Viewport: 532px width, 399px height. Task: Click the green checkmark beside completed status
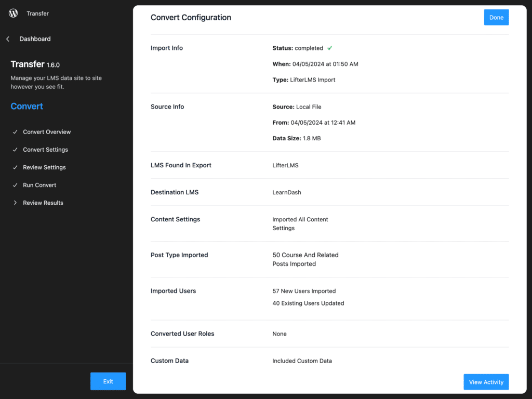[x=329, y=47]
